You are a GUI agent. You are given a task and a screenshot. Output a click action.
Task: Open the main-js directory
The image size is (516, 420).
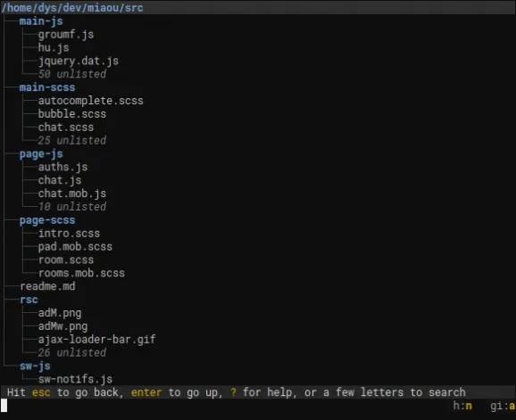pyautogui.click(x=41, y=21)
